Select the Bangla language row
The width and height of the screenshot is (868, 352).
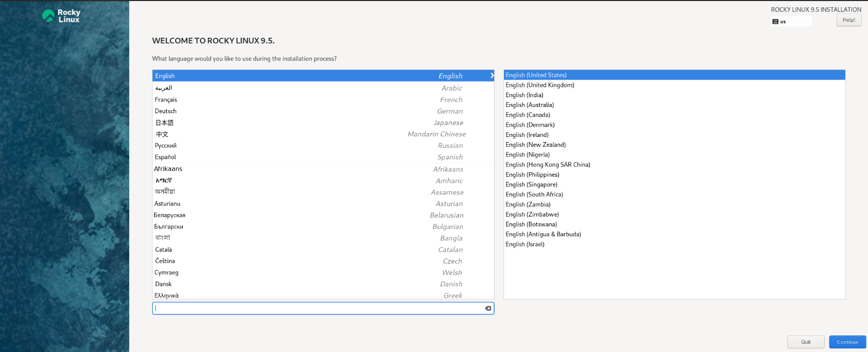click(x=323, y=238)
